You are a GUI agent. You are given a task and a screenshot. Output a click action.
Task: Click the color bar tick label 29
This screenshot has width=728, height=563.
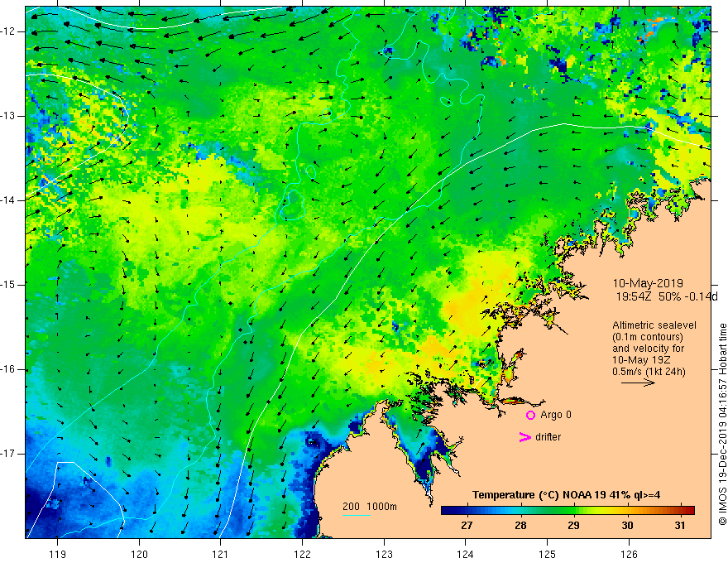pyautogui.click(x=573, y=526)
